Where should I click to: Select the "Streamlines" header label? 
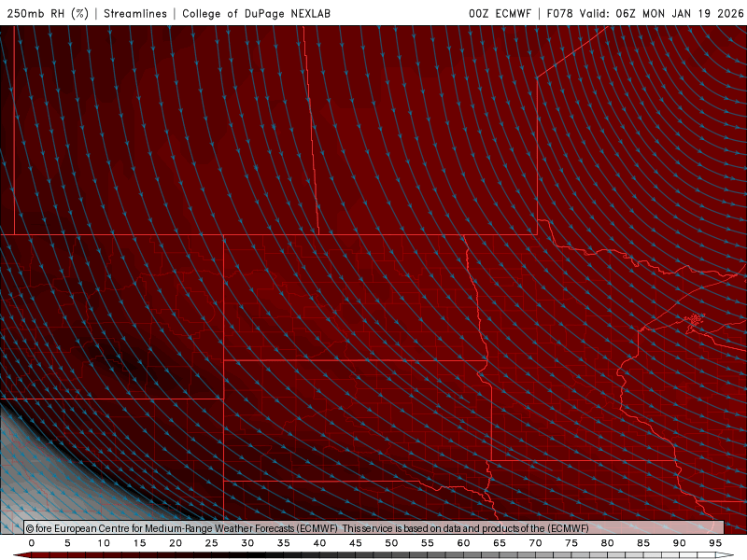pos(135,13)
